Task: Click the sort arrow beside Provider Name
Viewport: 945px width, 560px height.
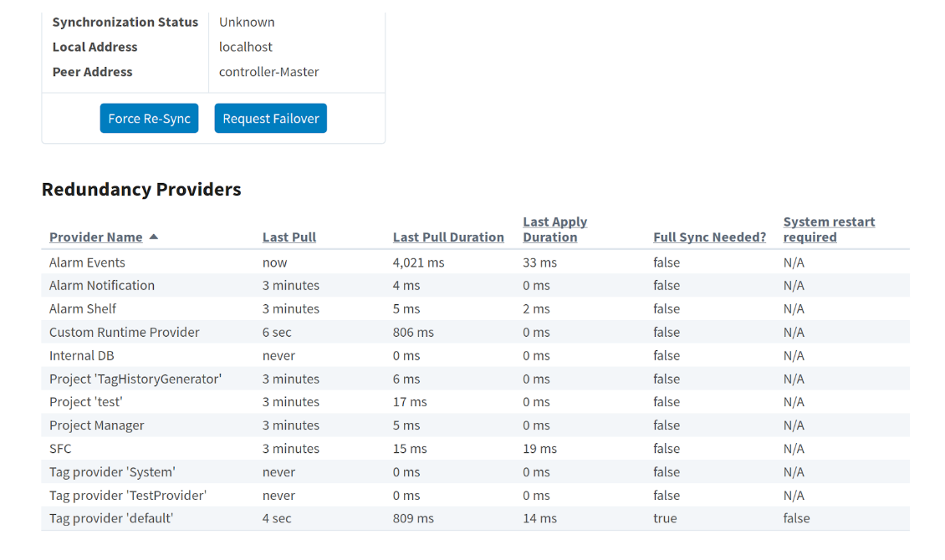Action: pyautogui.click(x=153, y=237)
